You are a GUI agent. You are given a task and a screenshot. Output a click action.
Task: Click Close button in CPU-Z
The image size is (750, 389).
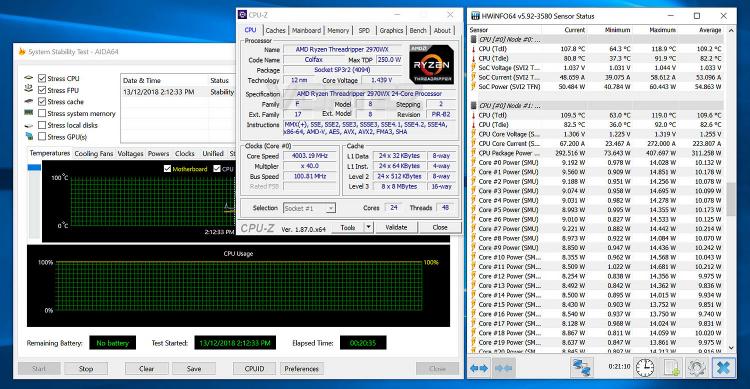click(x=440, y=227)
